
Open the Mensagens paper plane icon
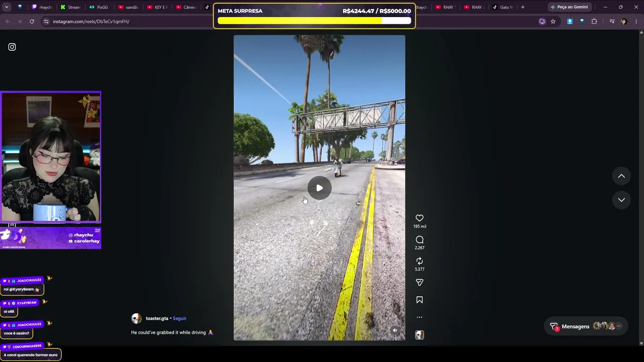pyautogui.click(x=554, y=326)
